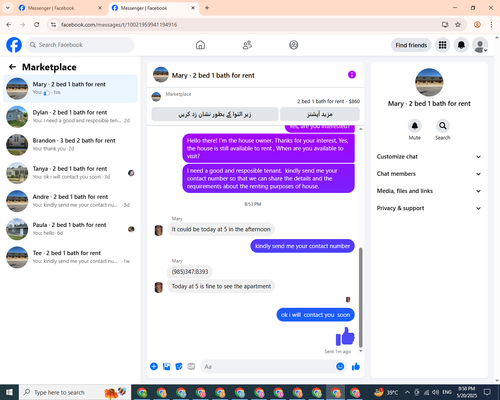Expand Customize chat section
The image size is (500, 400).
(429, 157)
